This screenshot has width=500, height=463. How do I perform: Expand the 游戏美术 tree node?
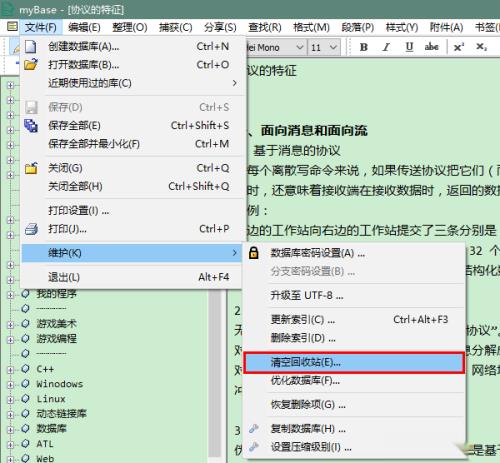tap(10, 324)
